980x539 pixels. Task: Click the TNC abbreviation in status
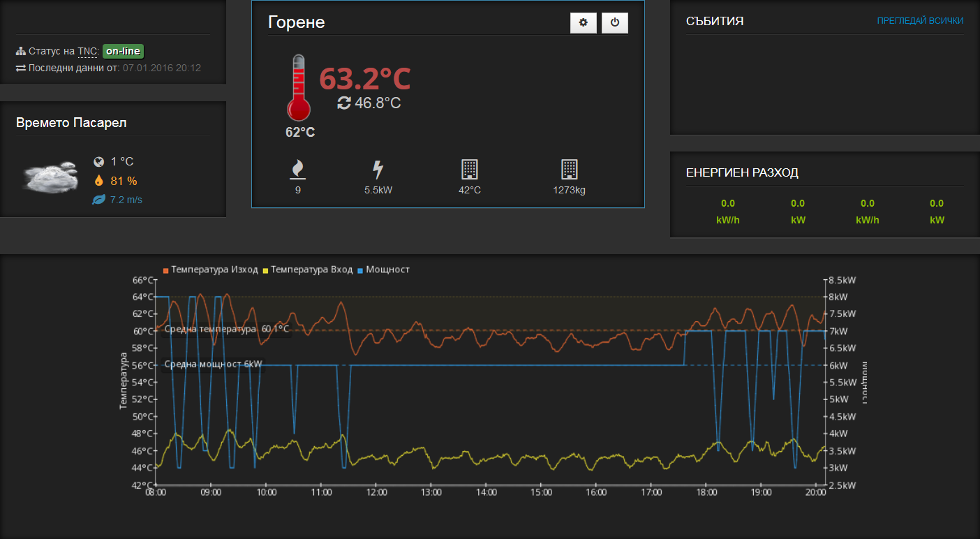click(x=87, y=52)
